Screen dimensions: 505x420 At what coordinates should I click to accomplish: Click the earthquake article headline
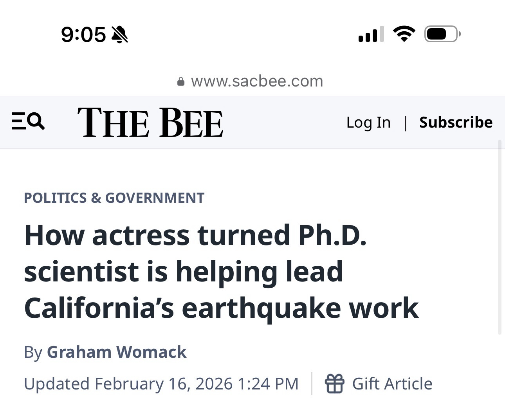[x=221, y=271]
